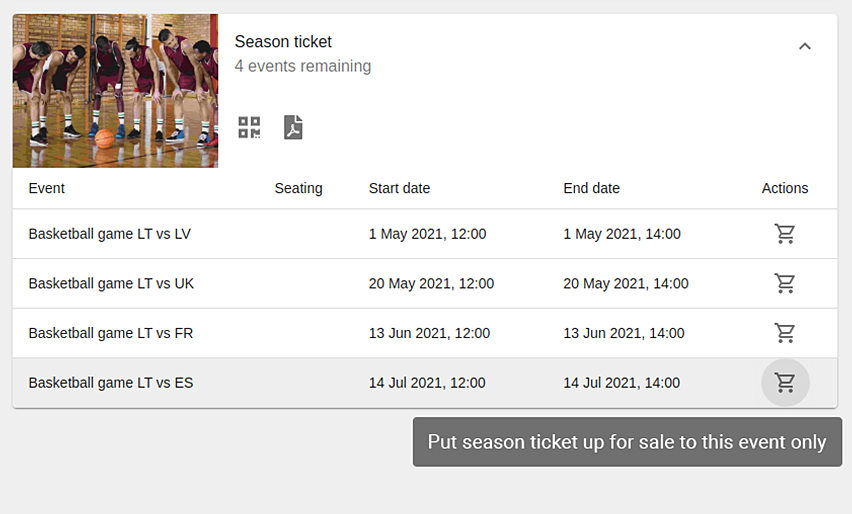This screenshot has width=852, height=514.
Task: Click the Actions column header
Action: point(785,188)
